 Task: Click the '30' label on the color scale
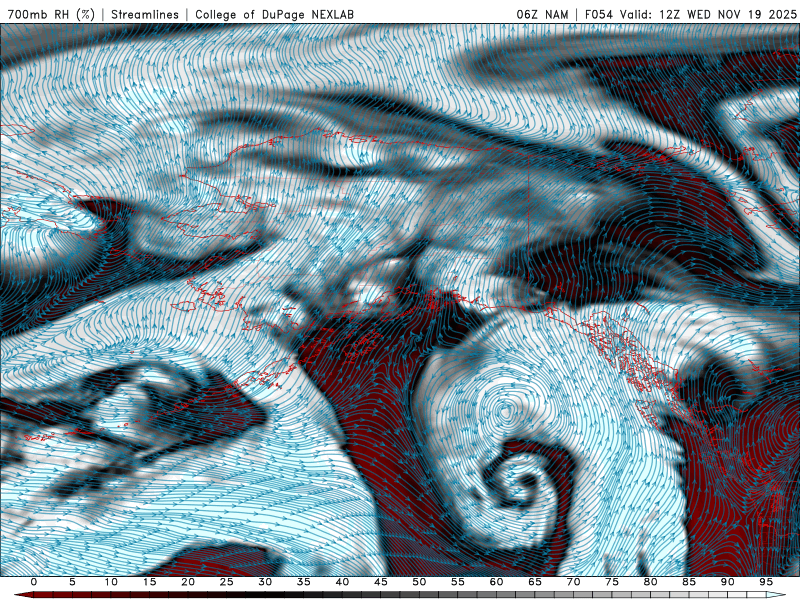tap(265, 582)
